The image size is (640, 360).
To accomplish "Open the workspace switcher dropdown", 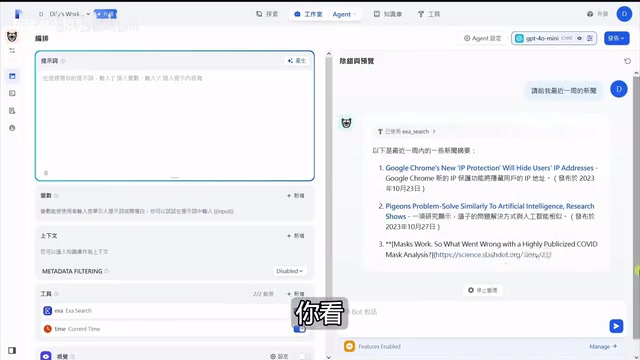I will (64, 14).
